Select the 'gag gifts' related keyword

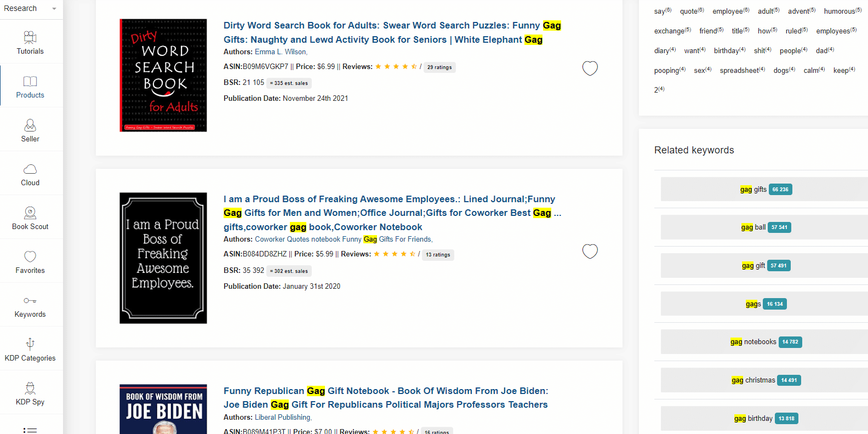coord(753,190)
